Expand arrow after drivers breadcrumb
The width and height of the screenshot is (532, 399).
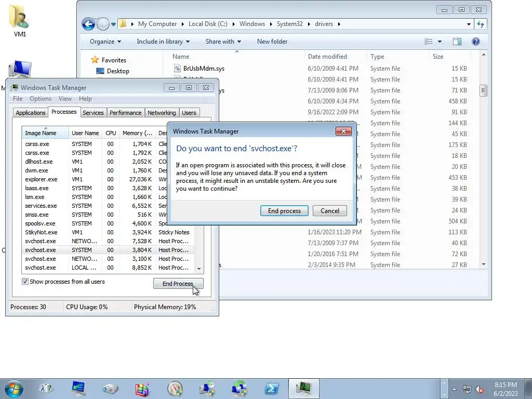pos(339,24)
